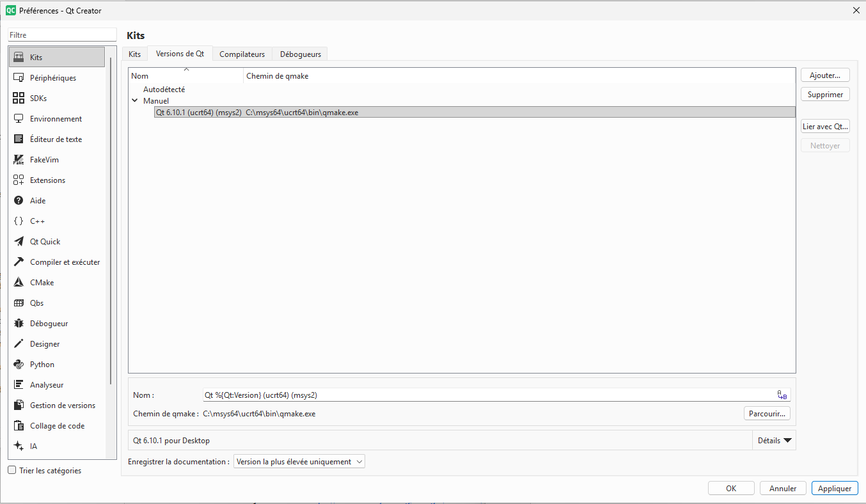
Task: Click the Parcourir... button
Action: coord(768,414)
